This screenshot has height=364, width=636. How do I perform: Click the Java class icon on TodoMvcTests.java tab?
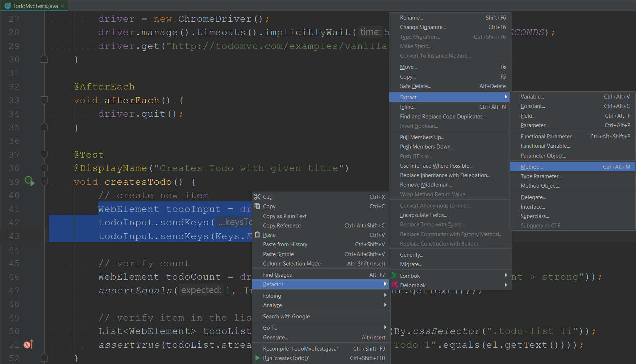(7, 6)
